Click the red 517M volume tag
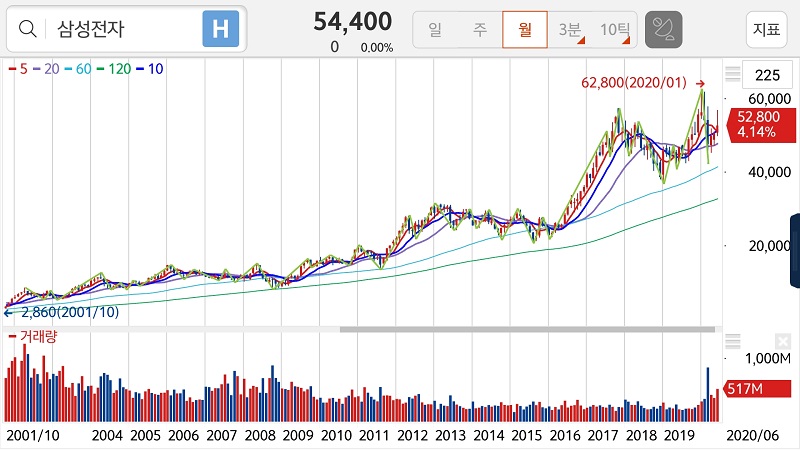Image resolution: width=800 pixels, height=450 pixels. (757, 389)
